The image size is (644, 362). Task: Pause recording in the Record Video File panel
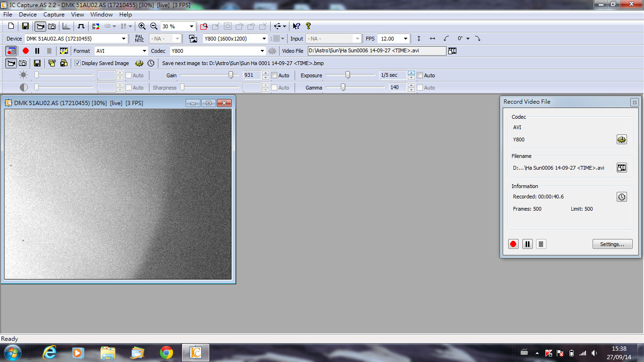(x=528, y=244)
